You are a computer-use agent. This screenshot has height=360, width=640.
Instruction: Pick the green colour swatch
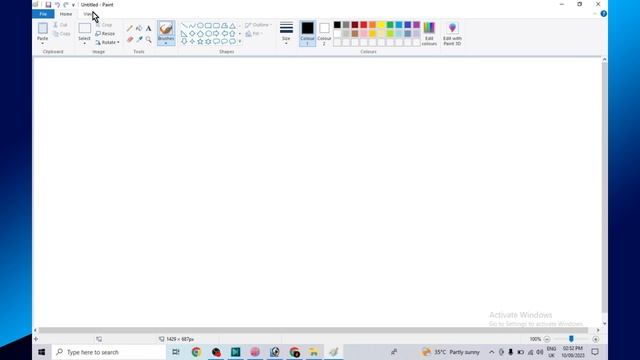(x=390, y=25)
